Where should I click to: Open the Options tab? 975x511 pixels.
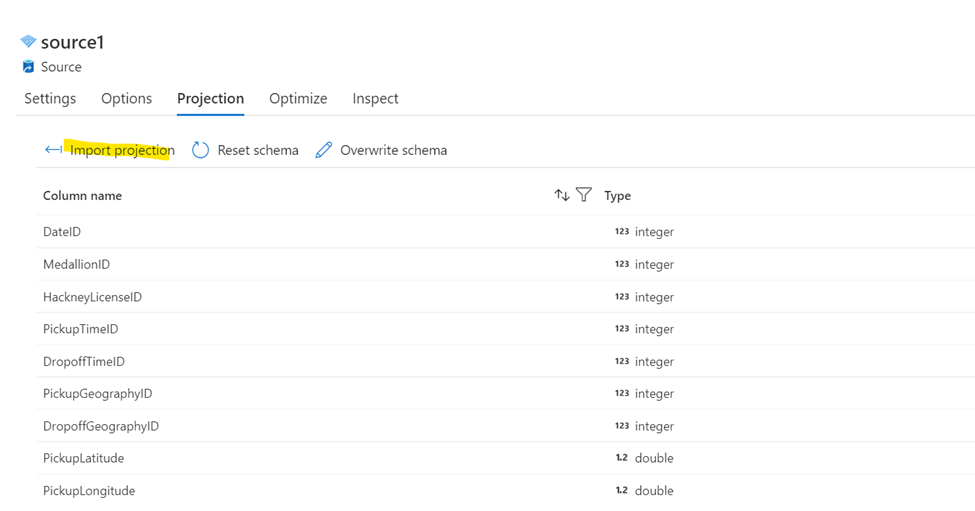tap(126, 98)
